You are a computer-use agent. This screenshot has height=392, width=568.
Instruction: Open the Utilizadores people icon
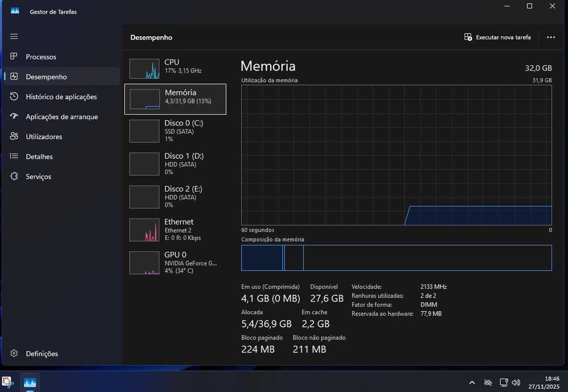coord(14,136)
